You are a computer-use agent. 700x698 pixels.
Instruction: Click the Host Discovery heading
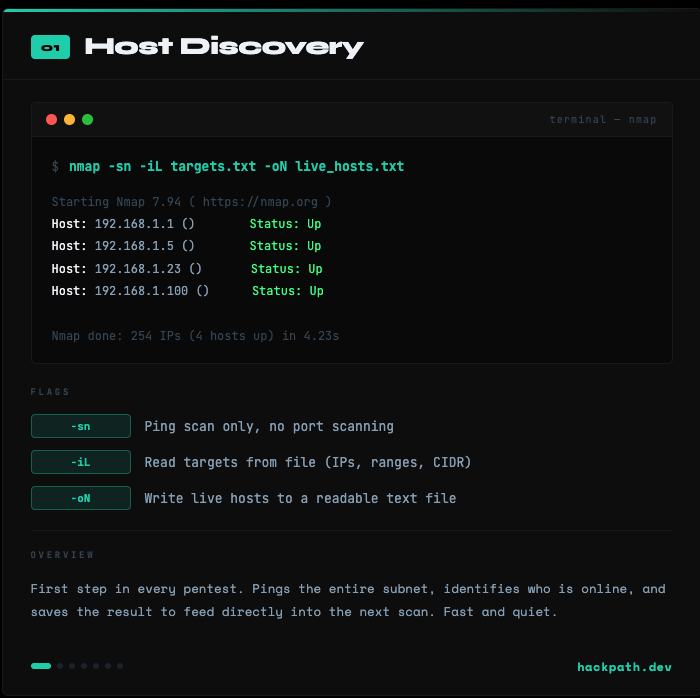click(224, 47)
